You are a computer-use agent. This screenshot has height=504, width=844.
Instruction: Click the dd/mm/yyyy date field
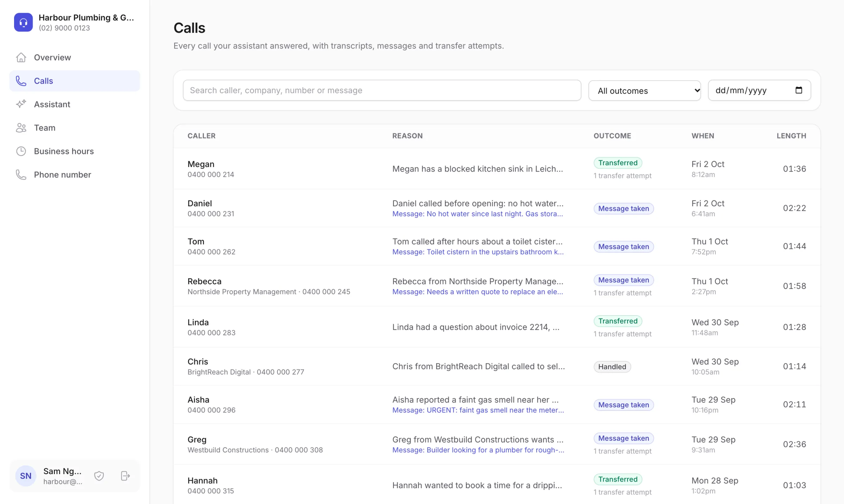(x=760, y=90)
